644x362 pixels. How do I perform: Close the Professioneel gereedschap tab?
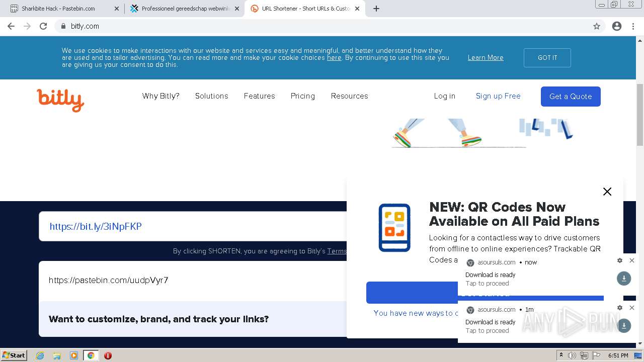coord(237,9)
